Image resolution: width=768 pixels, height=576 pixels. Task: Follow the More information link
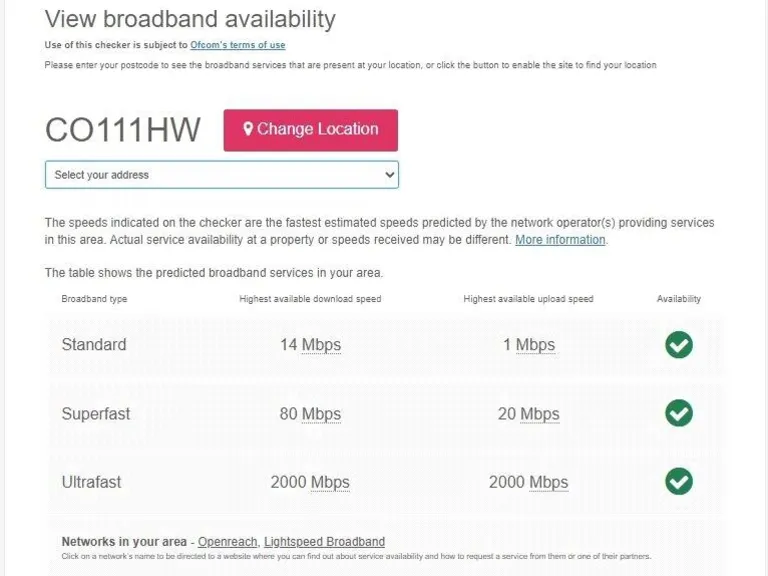pyautogui.click(x=560, y=240)
